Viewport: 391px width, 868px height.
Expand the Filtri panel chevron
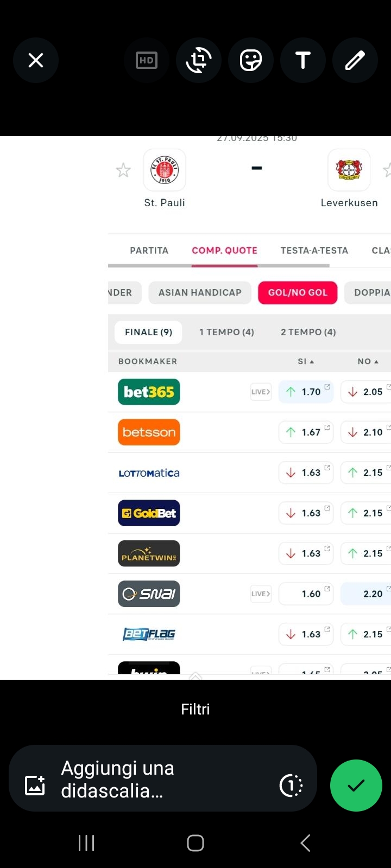coord(195,676)
